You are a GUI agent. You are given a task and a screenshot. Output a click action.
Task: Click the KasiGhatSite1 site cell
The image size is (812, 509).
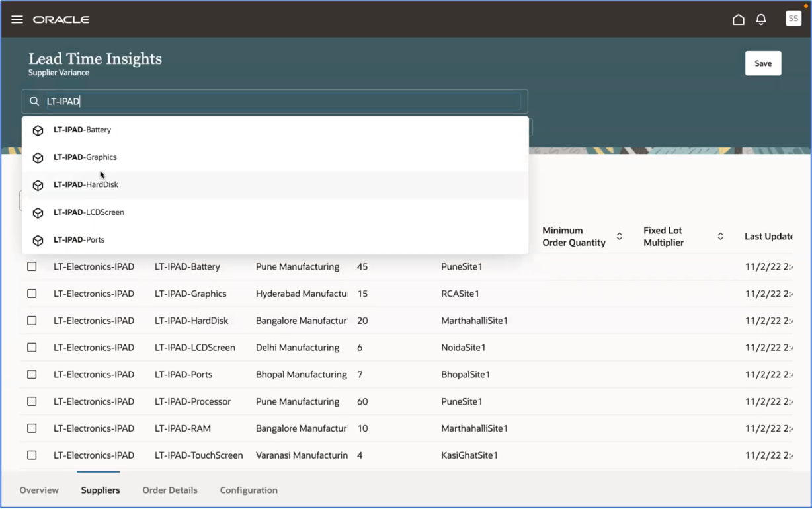point(469,455)
